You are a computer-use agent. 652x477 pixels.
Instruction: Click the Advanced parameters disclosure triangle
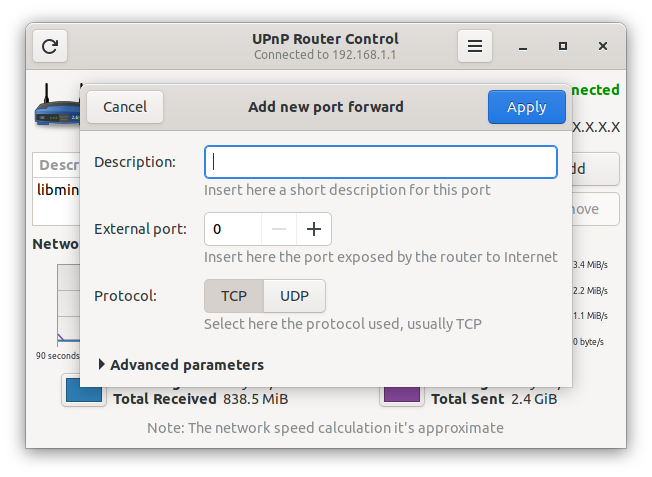tap(102, 365)
